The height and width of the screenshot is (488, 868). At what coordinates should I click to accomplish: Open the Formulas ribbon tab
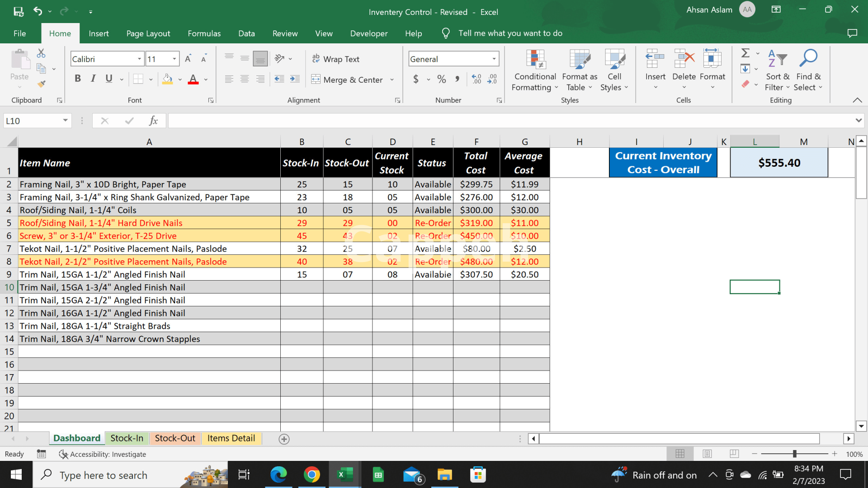coord(204,33)
